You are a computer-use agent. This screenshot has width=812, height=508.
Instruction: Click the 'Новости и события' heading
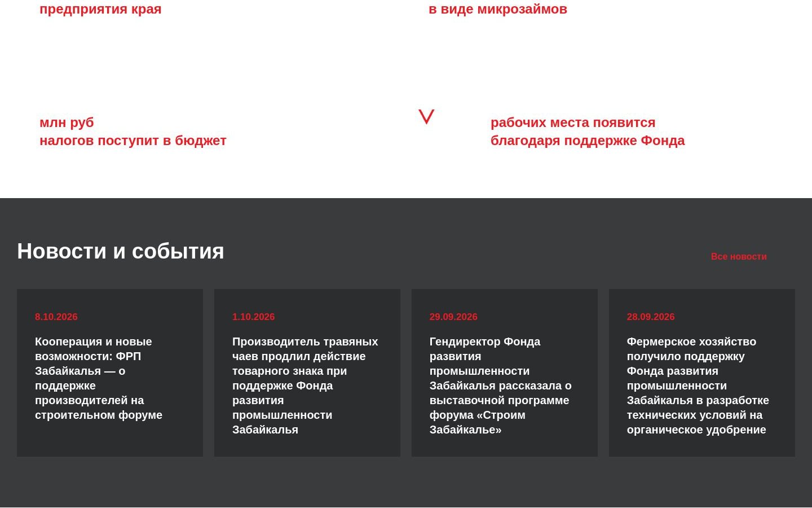point(121,251)
